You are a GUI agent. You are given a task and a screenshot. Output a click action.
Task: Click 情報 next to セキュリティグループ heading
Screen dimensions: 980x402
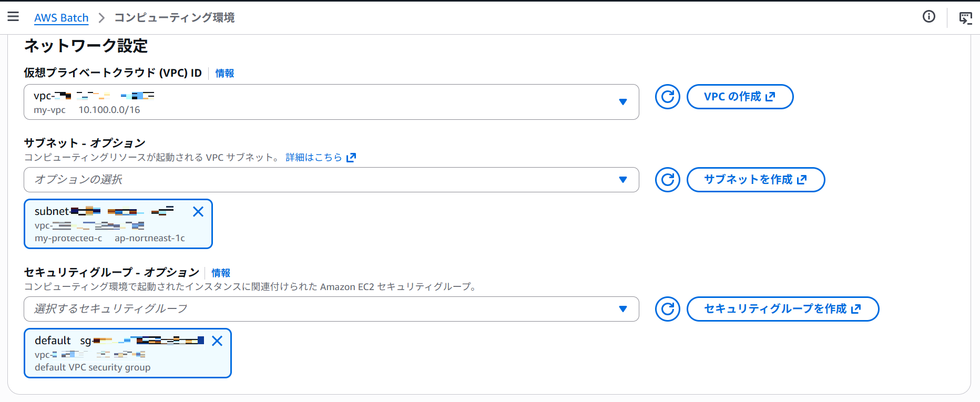[221, 273]
